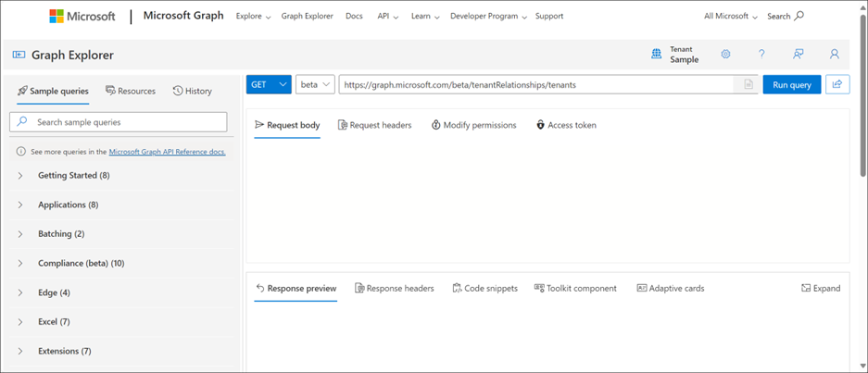This screenshot has height=373, width=868.
Task: Expand Applications (8) category
Action: click(x=121, y=205)
